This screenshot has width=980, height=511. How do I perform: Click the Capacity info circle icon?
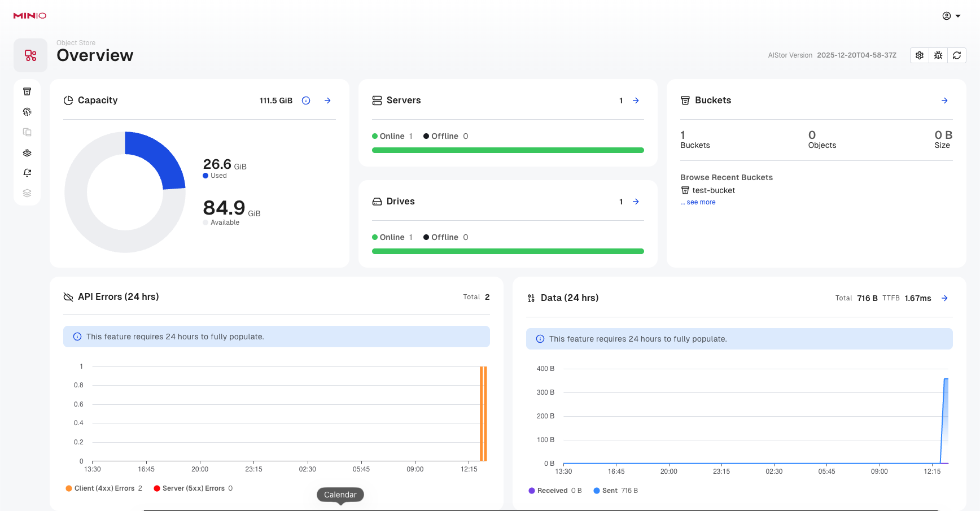pyautogui.click(x=306, y=101)
